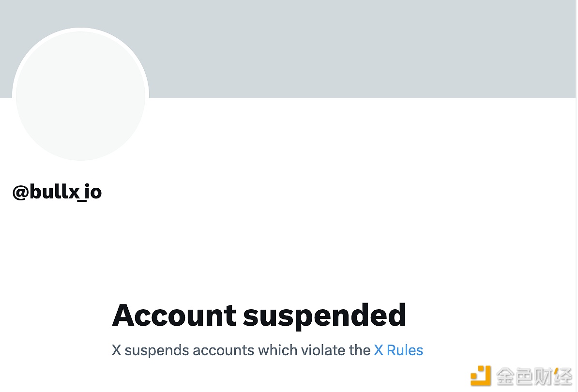
Task: Click the empty profile avatar circle
Action: tap(80, 95)
